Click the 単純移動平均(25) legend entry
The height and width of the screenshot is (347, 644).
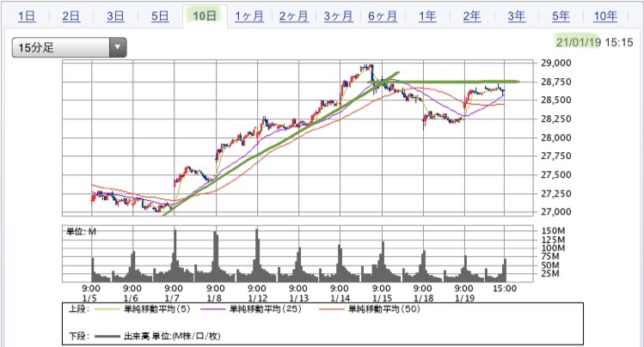[x=266, y=309]
